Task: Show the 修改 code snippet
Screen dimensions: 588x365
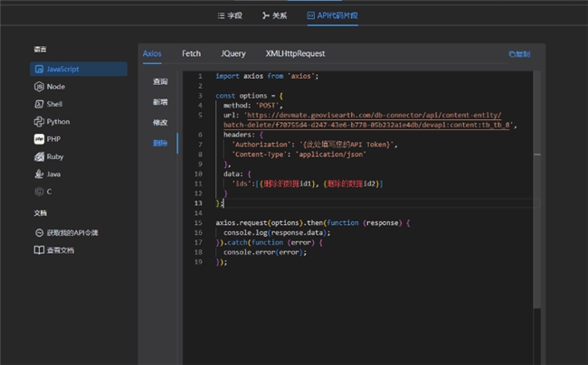Action: coord(160,123)
